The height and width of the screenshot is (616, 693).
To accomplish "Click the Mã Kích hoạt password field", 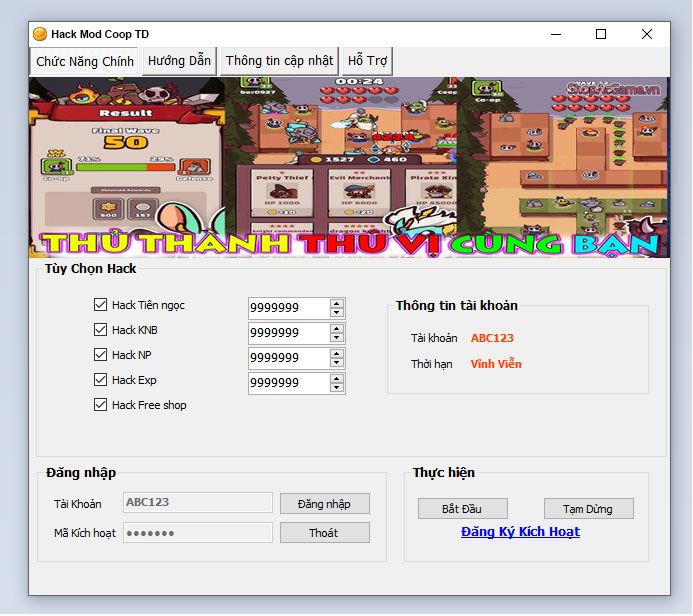I will coord(198,533).
